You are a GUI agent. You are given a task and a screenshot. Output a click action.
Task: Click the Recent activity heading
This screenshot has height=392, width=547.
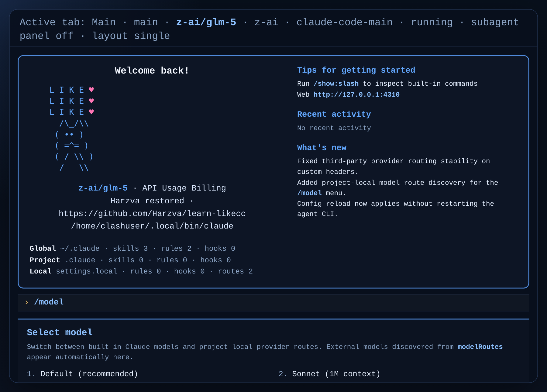click(x=334, y=114)
